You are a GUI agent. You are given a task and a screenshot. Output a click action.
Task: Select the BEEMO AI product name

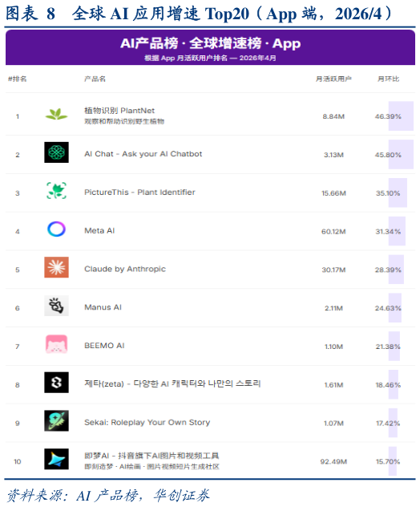tap(104, 346)
